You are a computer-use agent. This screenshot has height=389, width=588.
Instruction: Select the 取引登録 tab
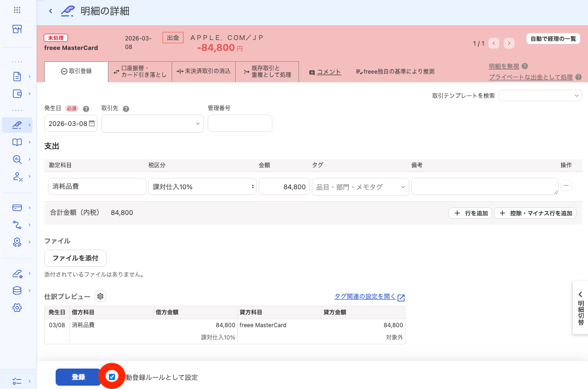click(x=76, y=71)
